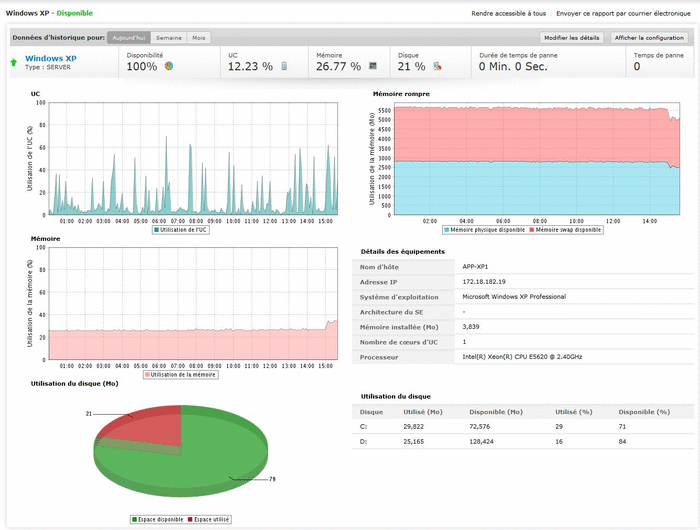Click Envoyer ce rapport par courrier électronique
The height and width of the screenshot is (530, 700).
[x=623, y=13]
